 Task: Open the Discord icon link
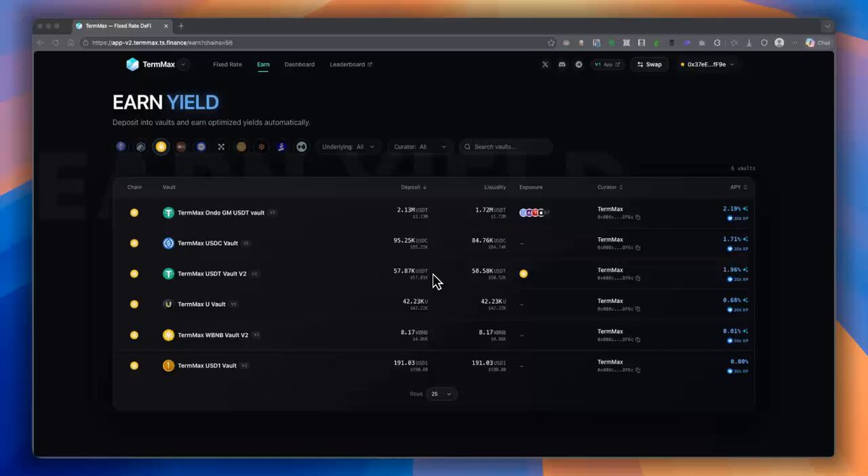point(561,64)
